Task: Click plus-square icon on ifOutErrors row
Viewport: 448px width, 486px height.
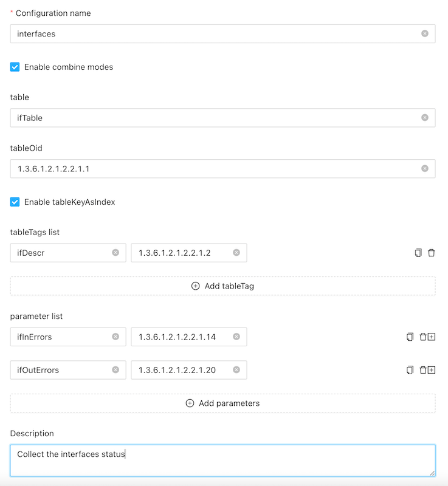Action: [x=432, y=369]
